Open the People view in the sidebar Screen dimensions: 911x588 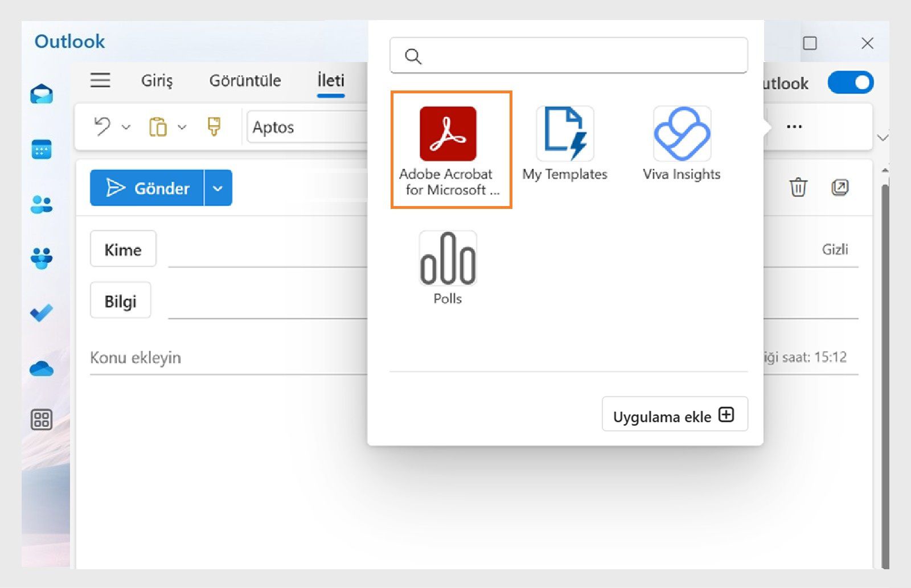pyautogui.click(x=41, y=205)
